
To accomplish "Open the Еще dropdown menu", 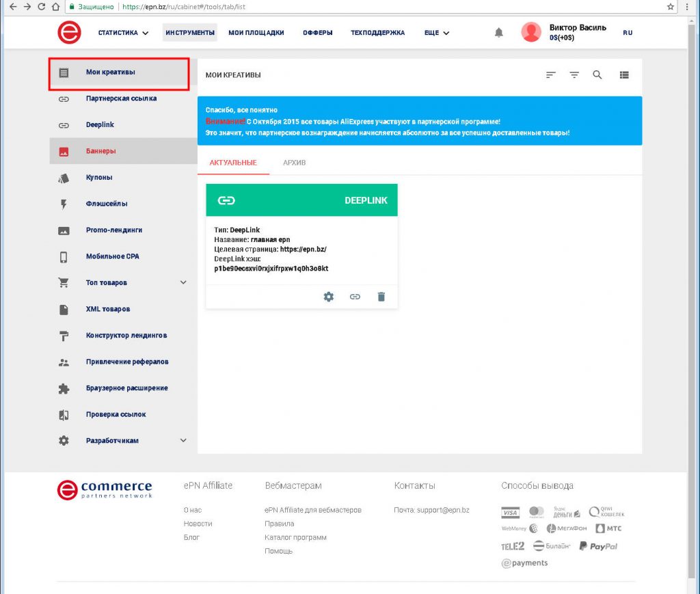I will click(x=436, y=33).
